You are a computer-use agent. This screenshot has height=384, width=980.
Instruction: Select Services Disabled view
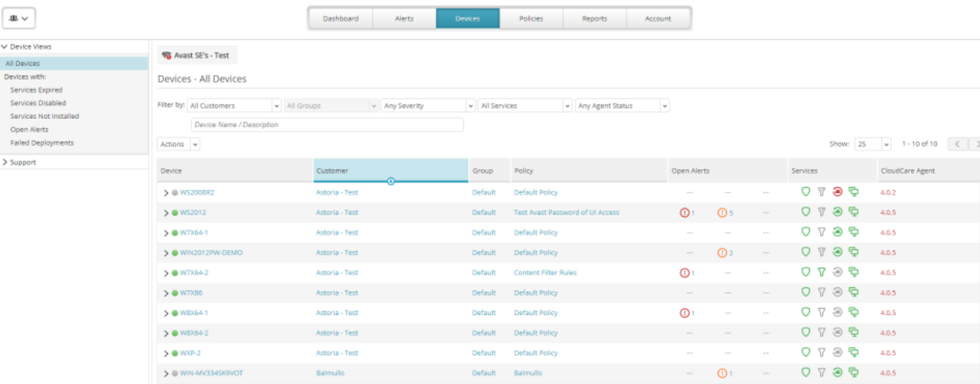click(38, 103)
